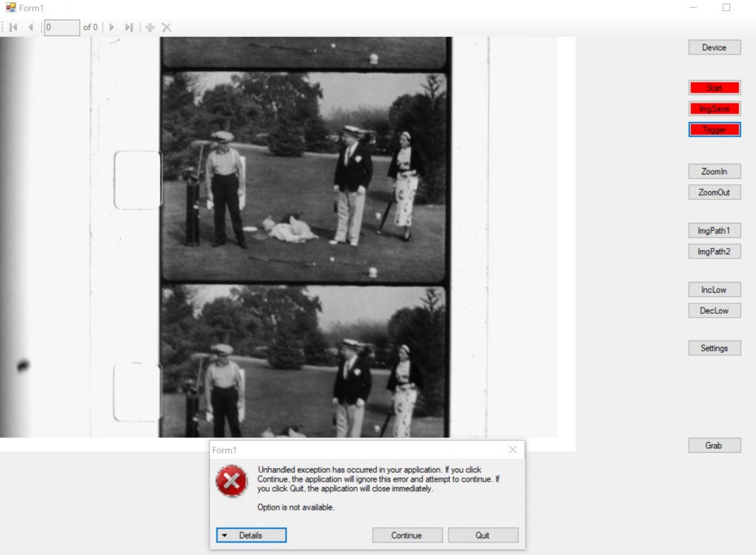
Task: Click the red error icon in dialog
Action: point(232,481)
